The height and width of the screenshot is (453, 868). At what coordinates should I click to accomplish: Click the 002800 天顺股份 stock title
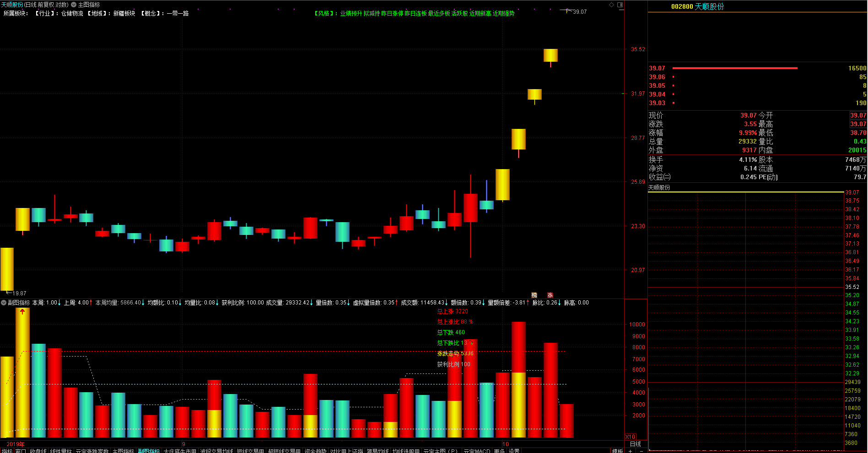tap(697, 6)
